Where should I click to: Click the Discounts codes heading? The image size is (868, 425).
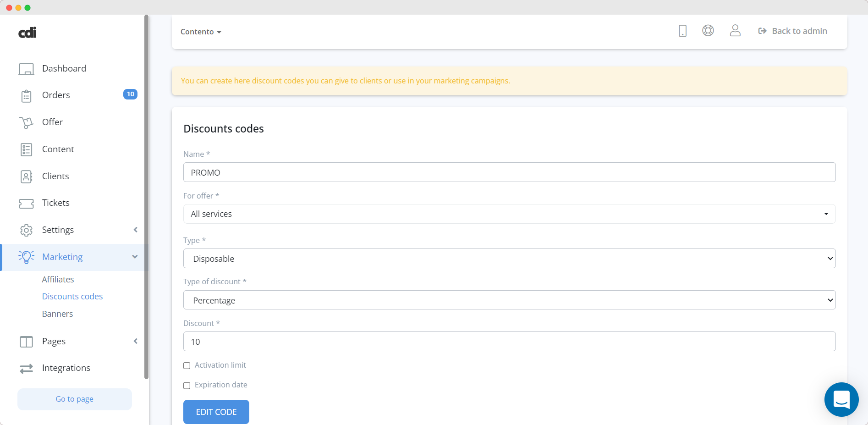pos(224,129)
